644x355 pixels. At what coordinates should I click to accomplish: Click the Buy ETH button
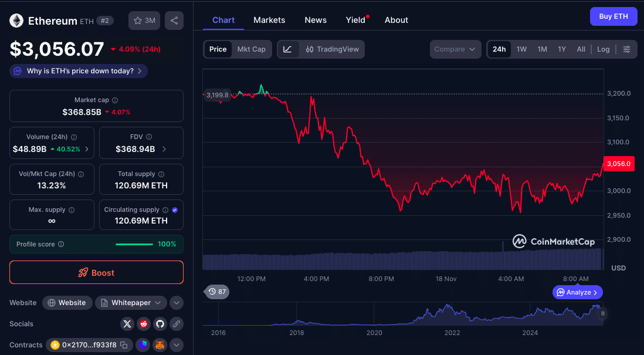tap(614, 16)
